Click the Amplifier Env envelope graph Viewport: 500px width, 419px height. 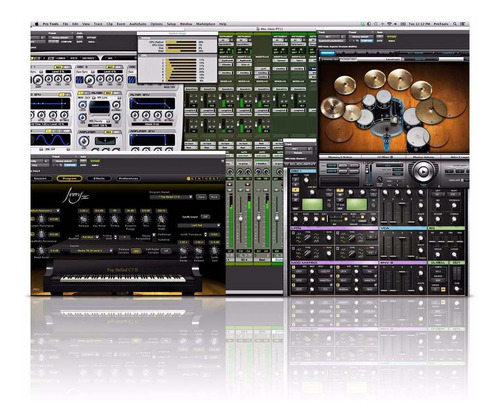point(152,140)
